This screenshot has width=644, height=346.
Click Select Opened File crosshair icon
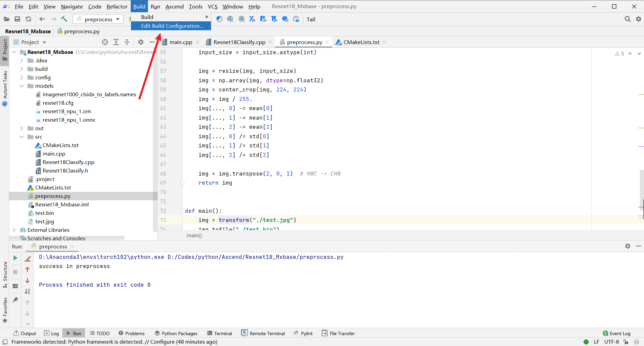coord(105,42)
